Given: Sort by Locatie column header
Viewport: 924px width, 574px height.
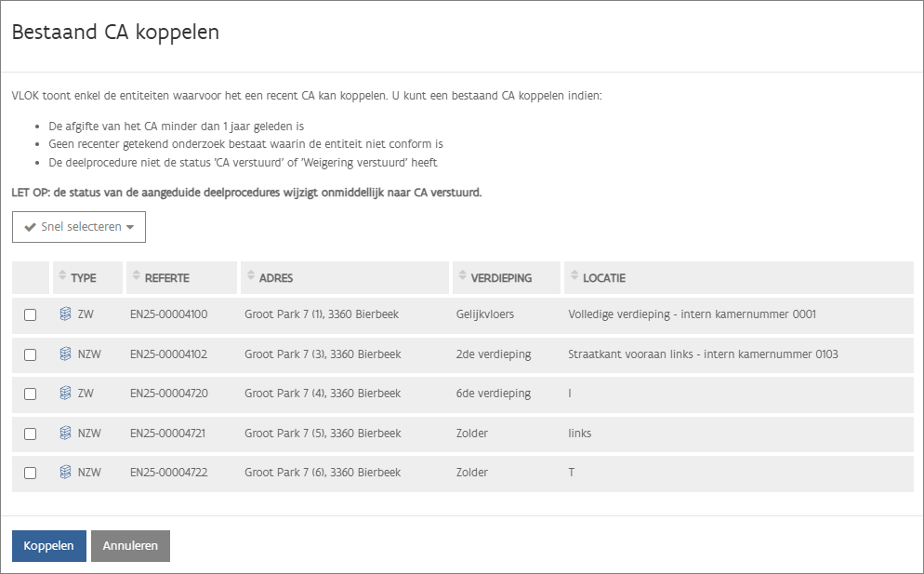Looking at the screenshot, I should click(603, 277).
